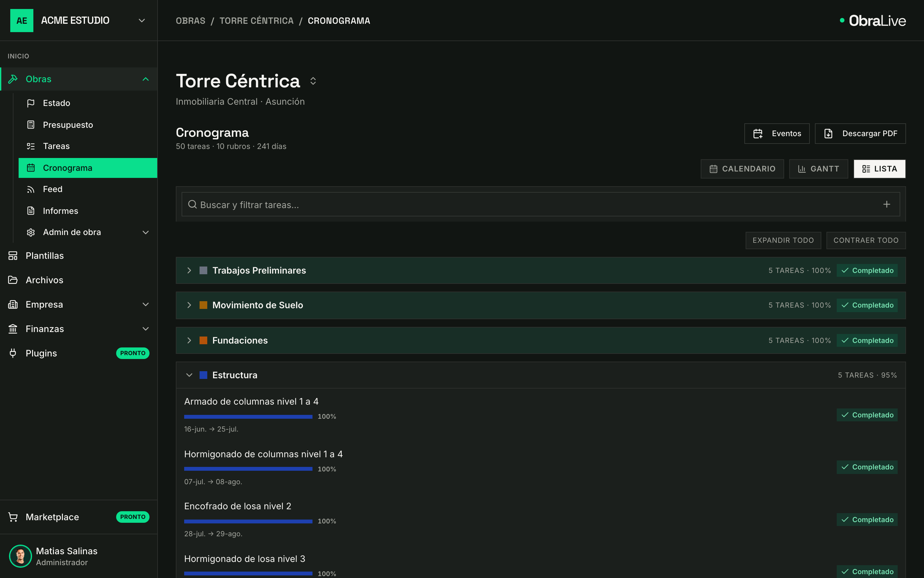Click the plus icon in search bar

point(886,205)
